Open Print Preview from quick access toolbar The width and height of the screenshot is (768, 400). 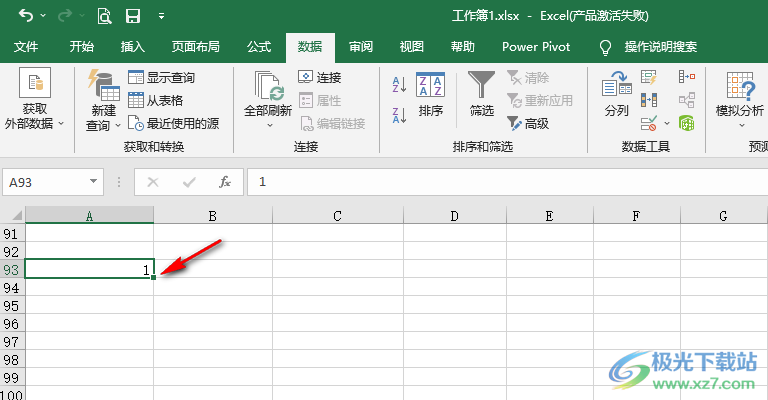point(104,16)
